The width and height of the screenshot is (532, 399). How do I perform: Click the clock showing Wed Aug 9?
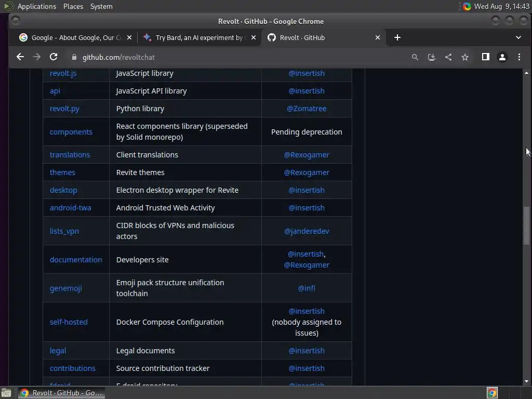502,6
